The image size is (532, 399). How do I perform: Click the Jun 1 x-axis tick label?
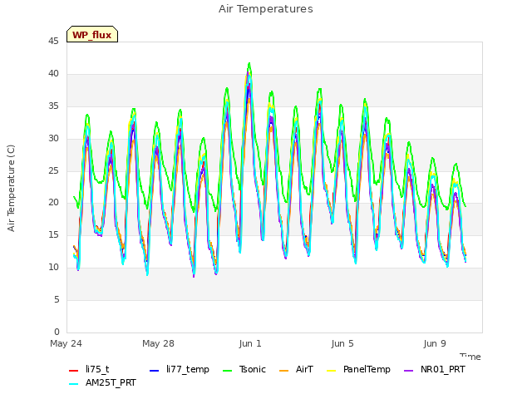tap(250, 343)
